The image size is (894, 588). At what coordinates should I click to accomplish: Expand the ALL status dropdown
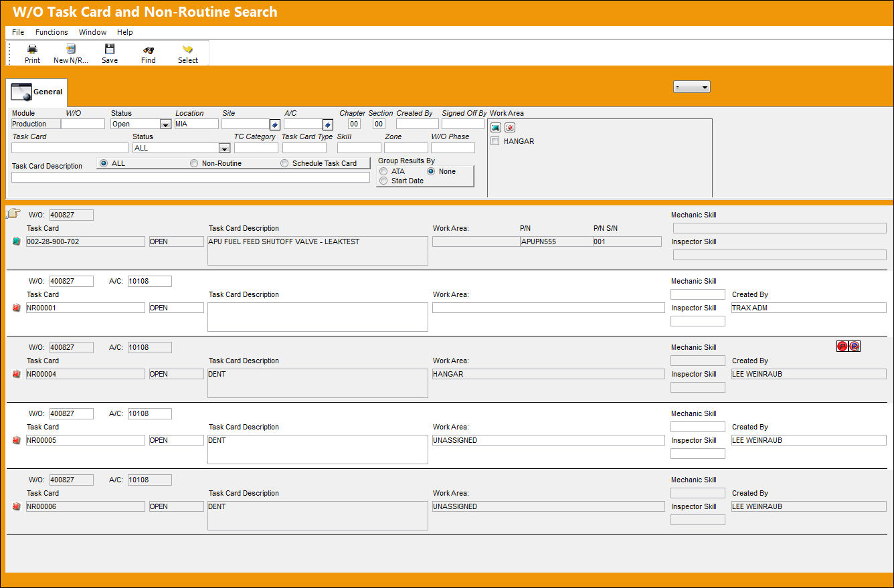(225, 149)
